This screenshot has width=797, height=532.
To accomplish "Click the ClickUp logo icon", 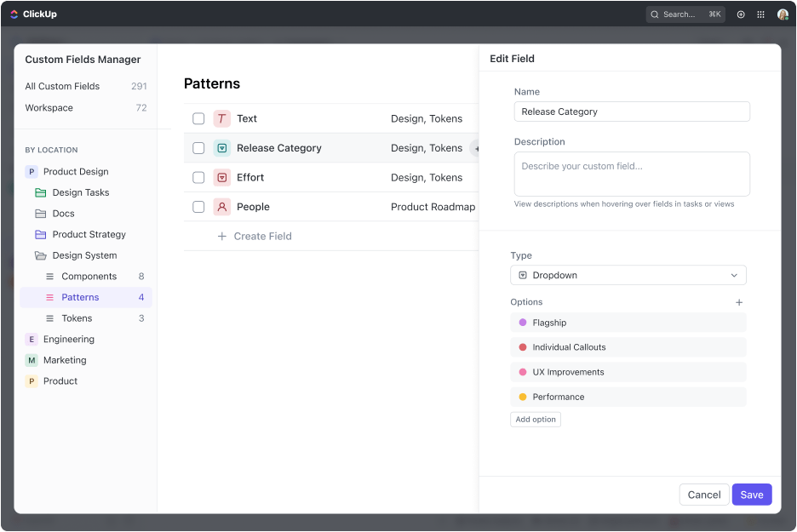I will (x=14, y=14).
